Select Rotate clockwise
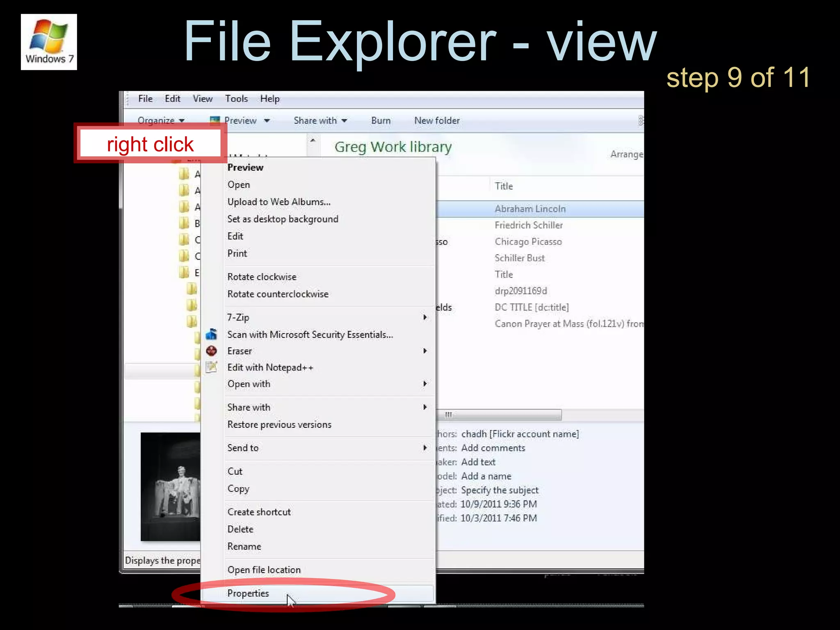Viewport: 840px width, 630px height. [262, 277]
